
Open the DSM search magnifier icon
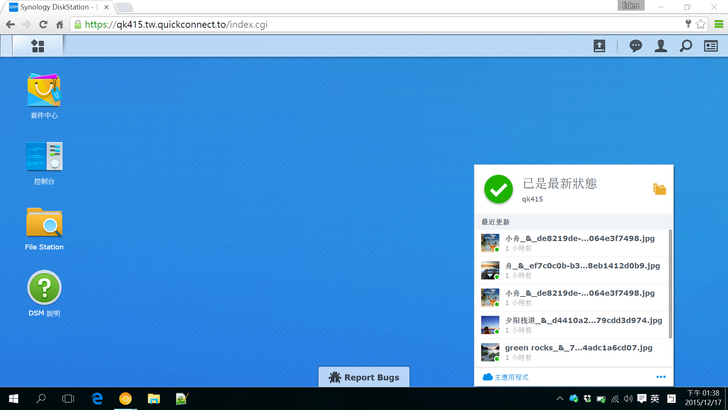[x=686, y=46]
